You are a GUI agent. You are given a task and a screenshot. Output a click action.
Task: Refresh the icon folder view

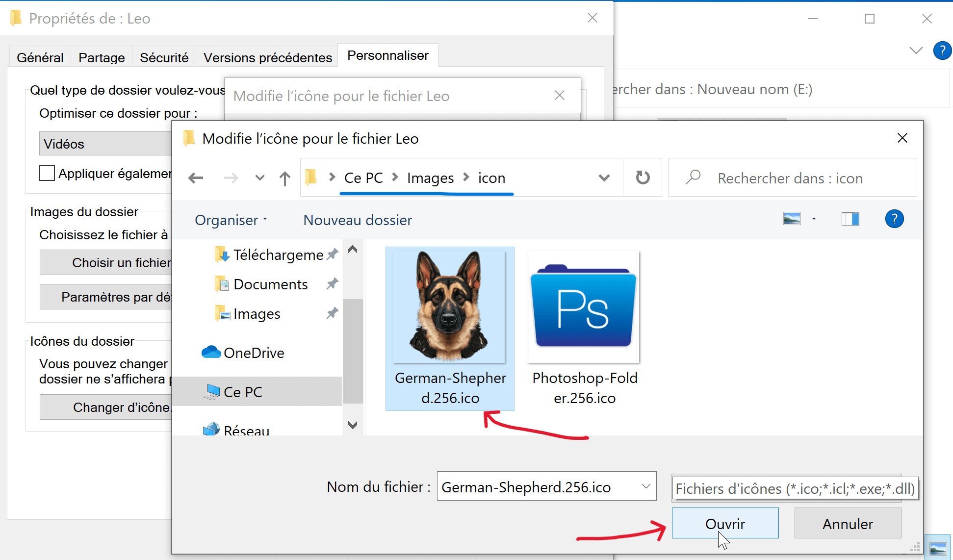pos(643,178)
